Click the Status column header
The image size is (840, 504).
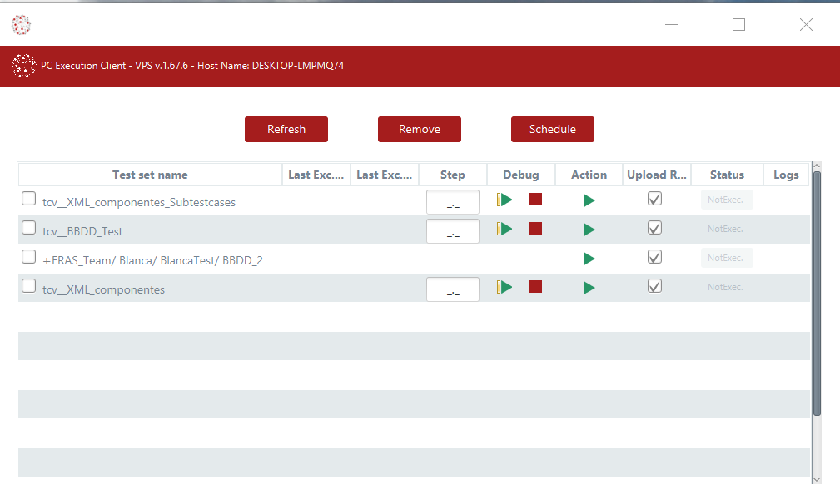tap(727, 175)
